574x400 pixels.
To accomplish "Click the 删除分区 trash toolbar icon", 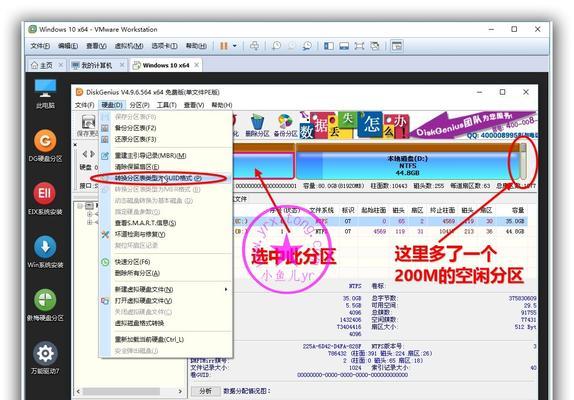I will click(x=257, y=126).
